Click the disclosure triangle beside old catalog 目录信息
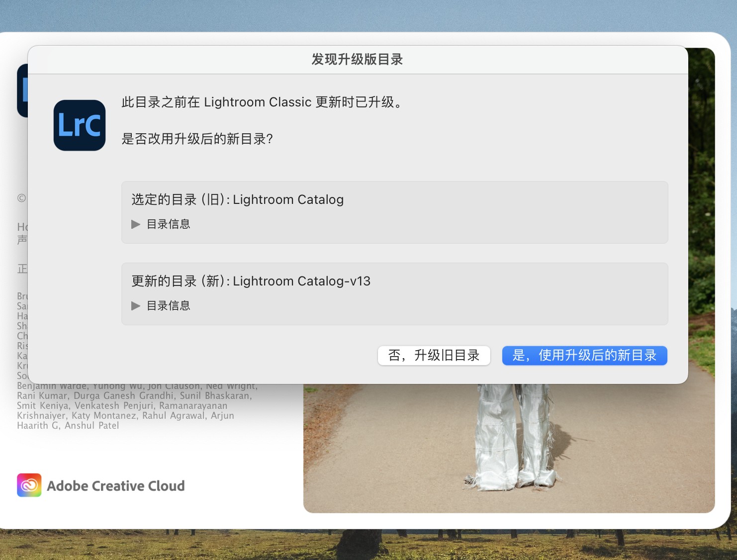The height and width of the screenshot is (560, 737). click(135, 224)
